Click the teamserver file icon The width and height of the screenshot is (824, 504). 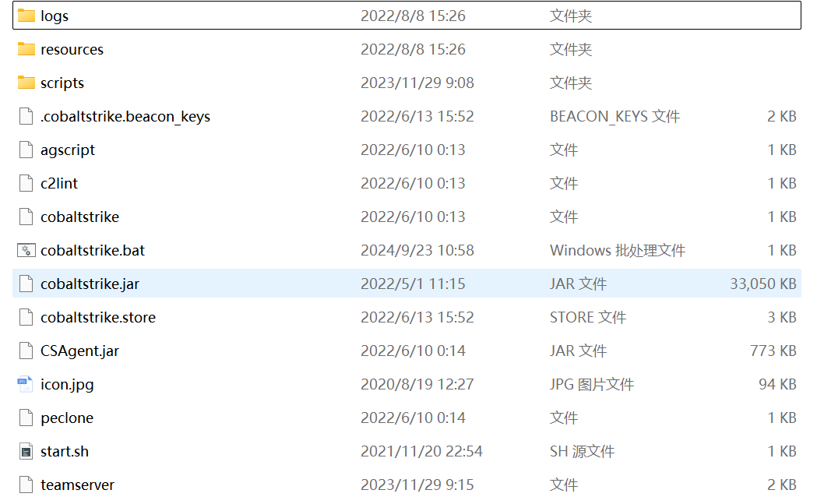(26, 485)
